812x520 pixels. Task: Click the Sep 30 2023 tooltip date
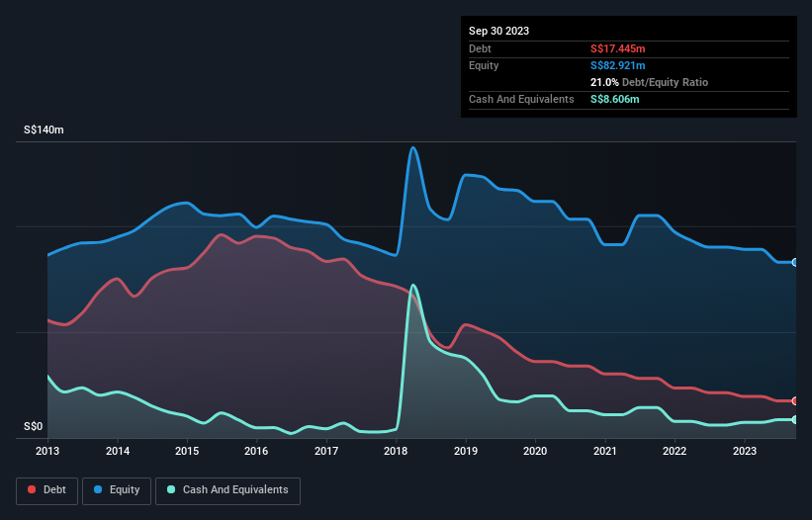(498, 31)
